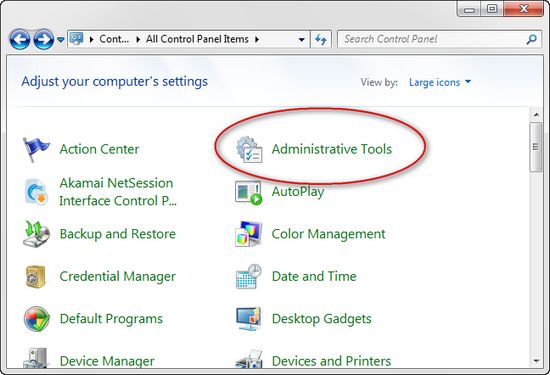The width and height of the screenshot is (550, 375).
Task: Expand the arrow before All Control Panel Items
Action: [x=138, y=39]
